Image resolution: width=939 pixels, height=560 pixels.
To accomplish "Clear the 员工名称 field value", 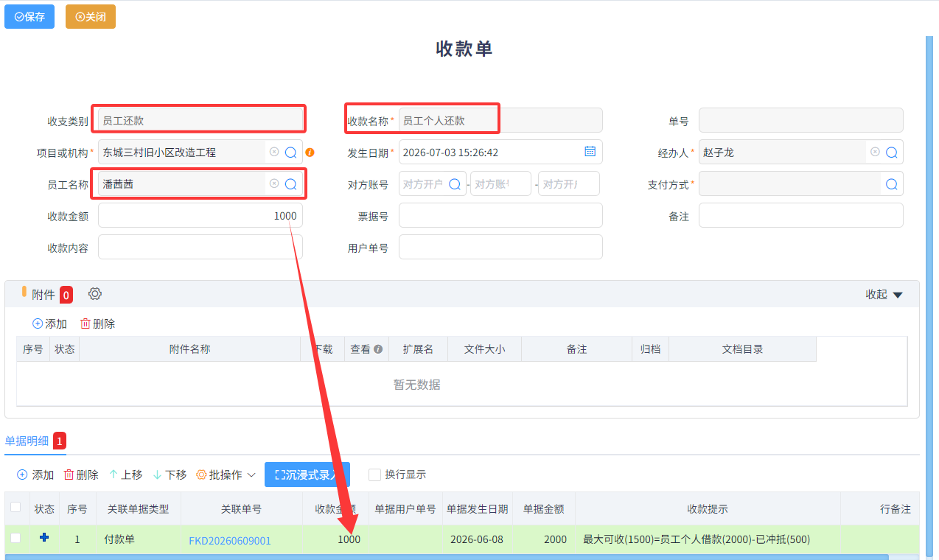I will click(x=274, y=183).
